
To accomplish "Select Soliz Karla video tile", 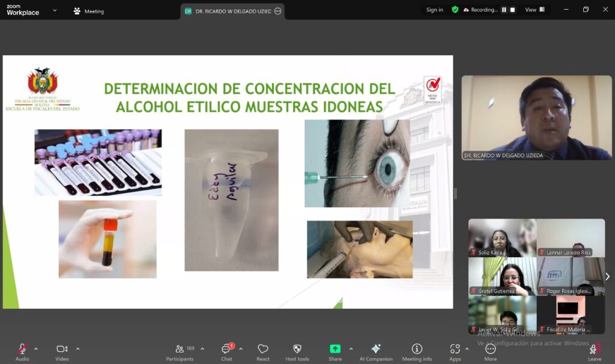I will (503, 238).
